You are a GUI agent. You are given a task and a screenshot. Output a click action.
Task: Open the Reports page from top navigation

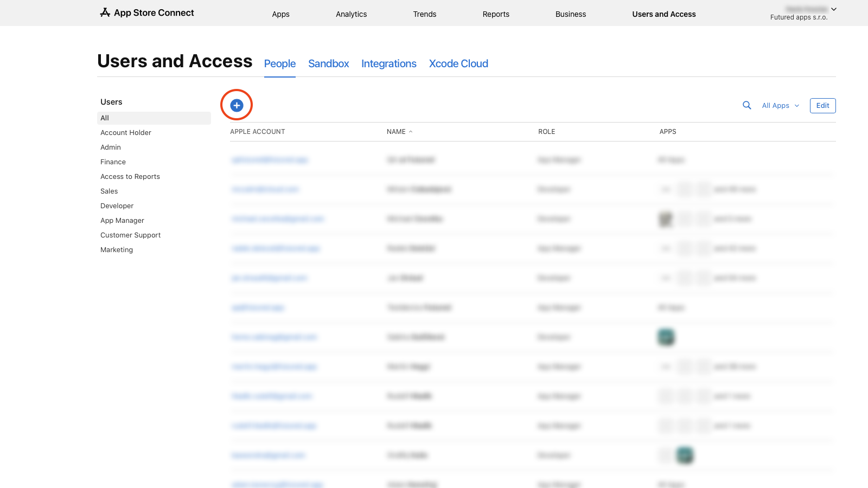click(495, 14)
